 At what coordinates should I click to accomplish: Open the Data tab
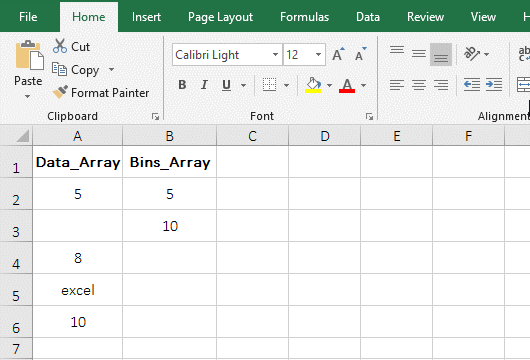point(368,17)
